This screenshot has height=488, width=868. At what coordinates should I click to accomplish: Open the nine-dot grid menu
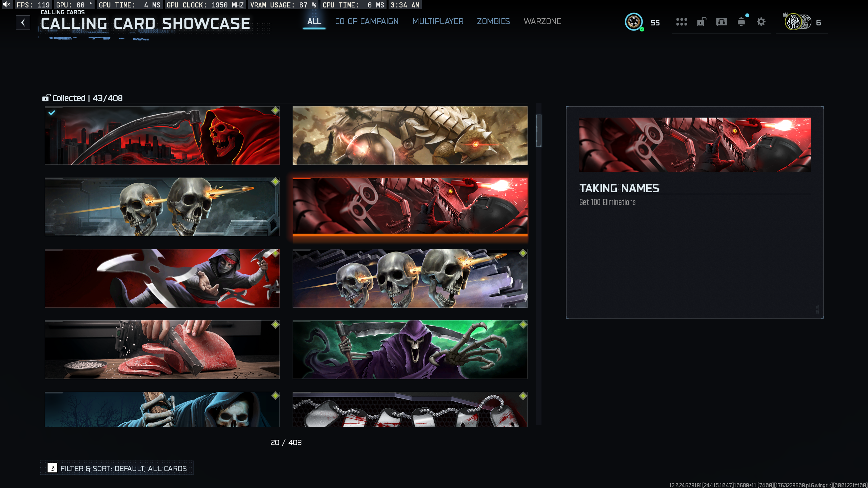point(682,22)
